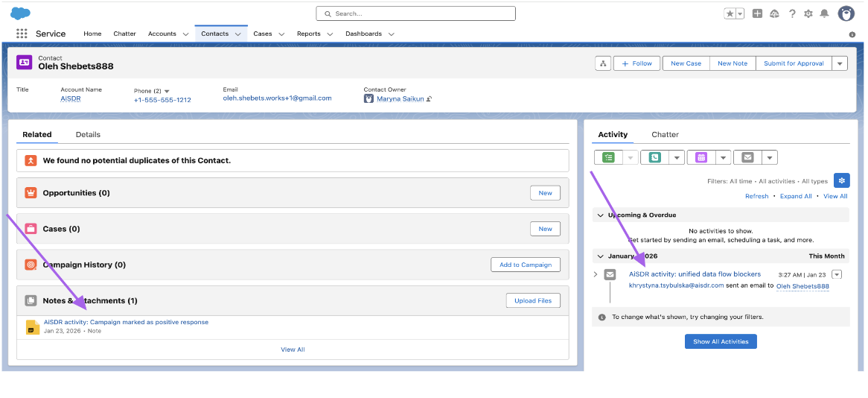Image resolution: width=868 pixels, height=398 pixels.
Task: Open the Favorites star icon
Action: pyautogui.click(x=730, y=14)
